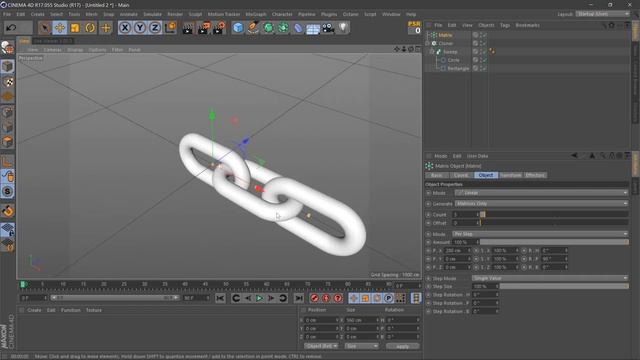Open the Mode Linear dropdown
Viewport: 640px width, 360px height.
pyautogui.click(x=541, y=193)
